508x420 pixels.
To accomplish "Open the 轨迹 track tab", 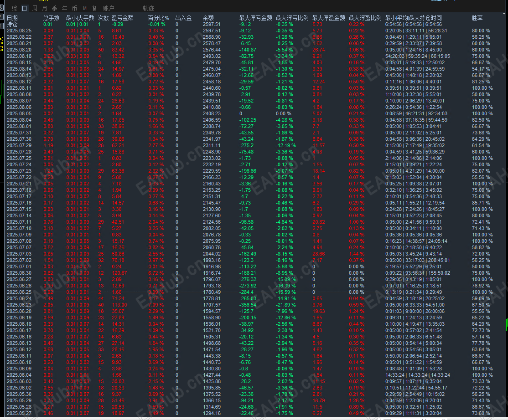I will click(148, 8).
